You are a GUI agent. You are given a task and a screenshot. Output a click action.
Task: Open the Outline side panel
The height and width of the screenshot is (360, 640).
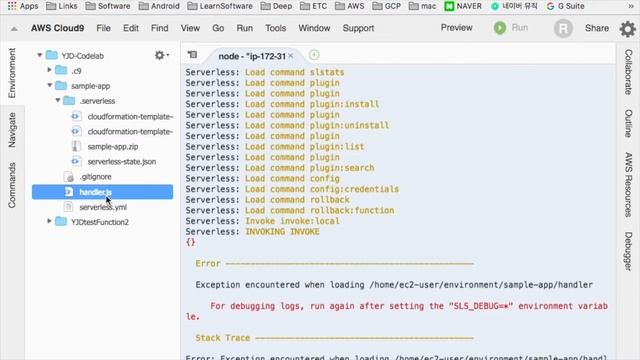coord(628,123)
